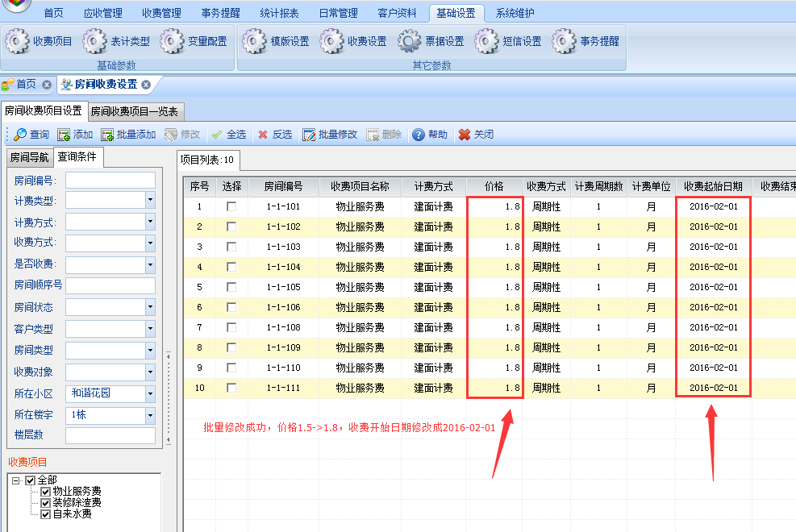The width and height of the screenshot is (796, 532).
Task: Open the 收费方式 dropdown
Action: click(x=150, y=243)
